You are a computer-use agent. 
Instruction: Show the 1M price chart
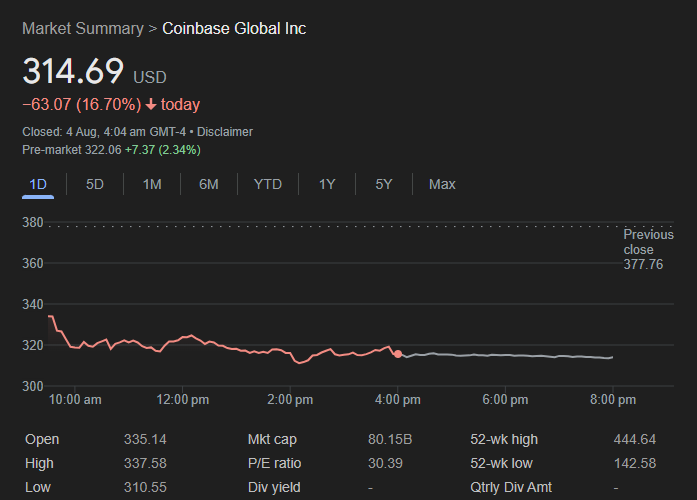click(152, 184)
